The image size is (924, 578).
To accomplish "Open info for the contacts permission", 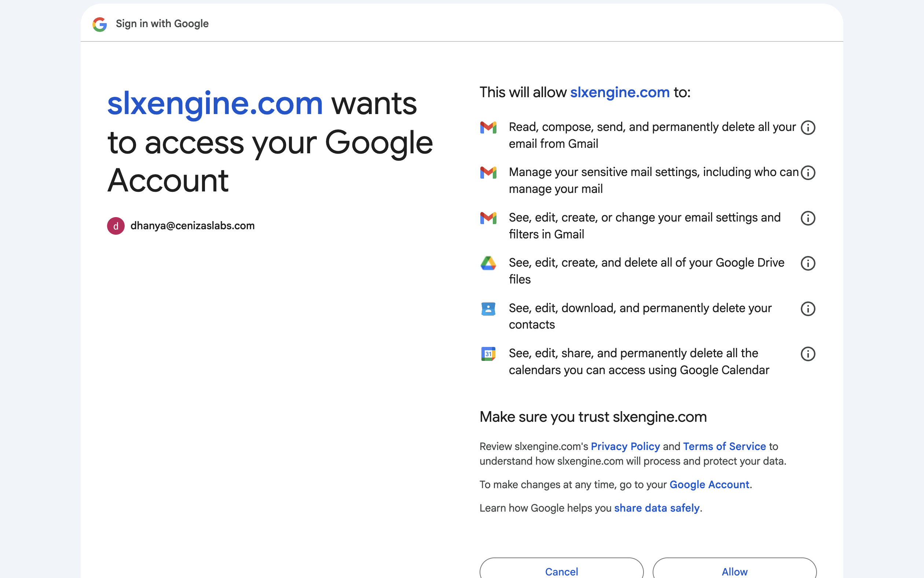I will [x=807, y=309].
